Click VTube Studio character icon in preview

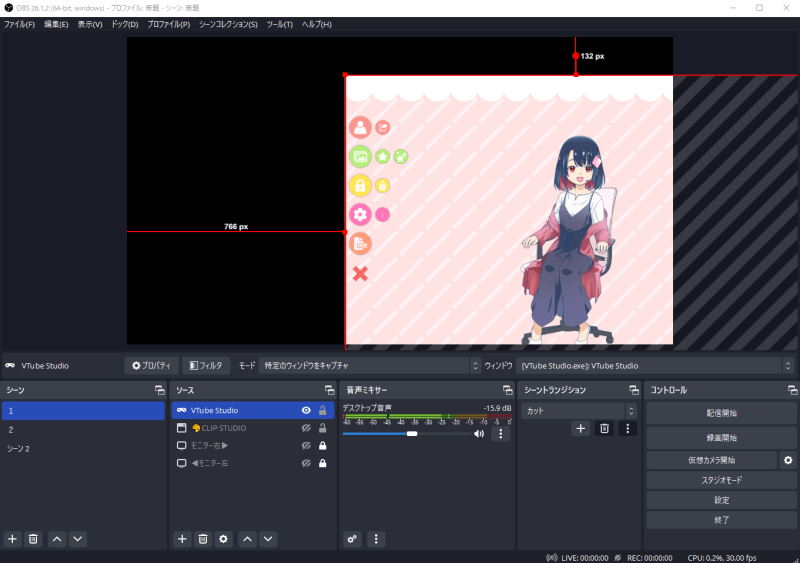pos(360,127)
